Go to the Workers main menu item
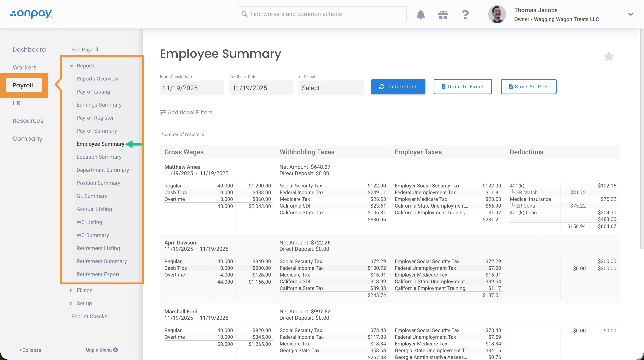Image resolution: width=644 pixels, height=360 pixels. coord(24,67)
